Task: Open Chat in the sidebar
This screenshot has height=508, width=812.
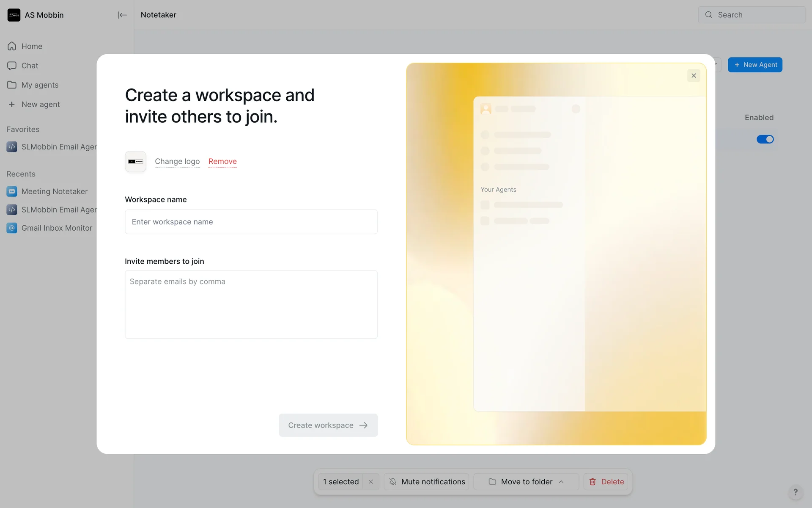Action: pyautogui.click(x=30, y=66)
